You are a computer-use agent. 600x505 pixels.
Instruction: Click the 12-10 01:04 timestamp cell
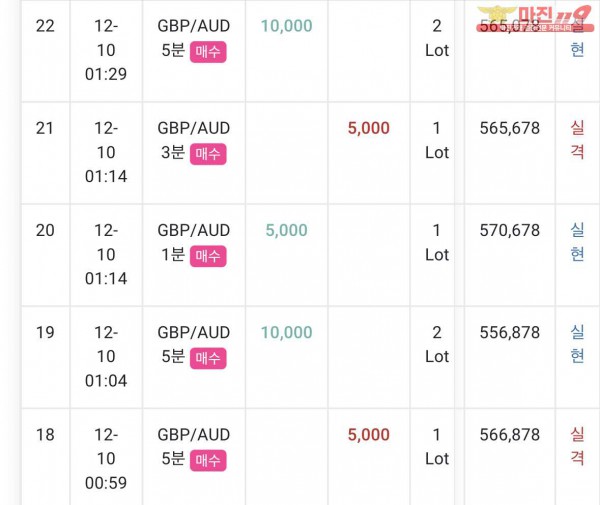106,357
